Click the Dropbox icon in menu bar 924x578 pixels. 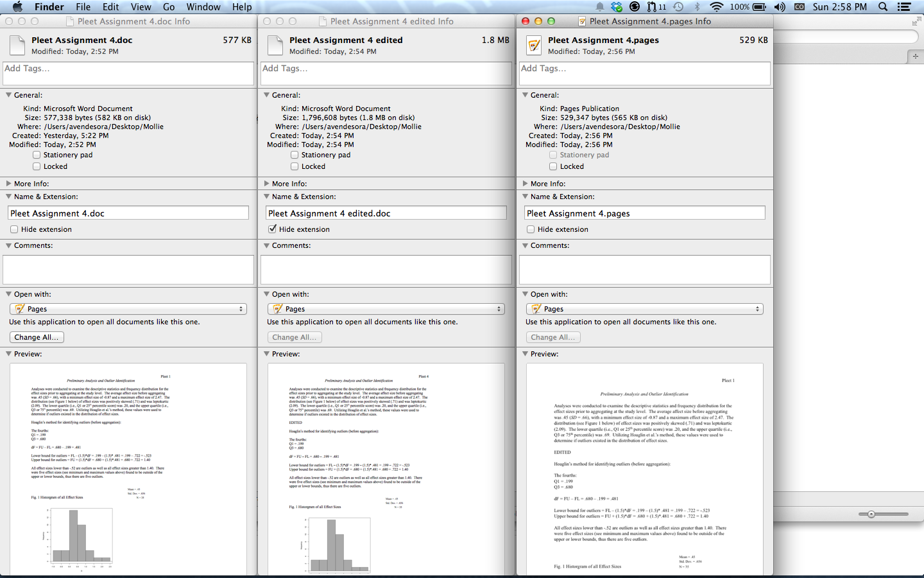[617, 7]
